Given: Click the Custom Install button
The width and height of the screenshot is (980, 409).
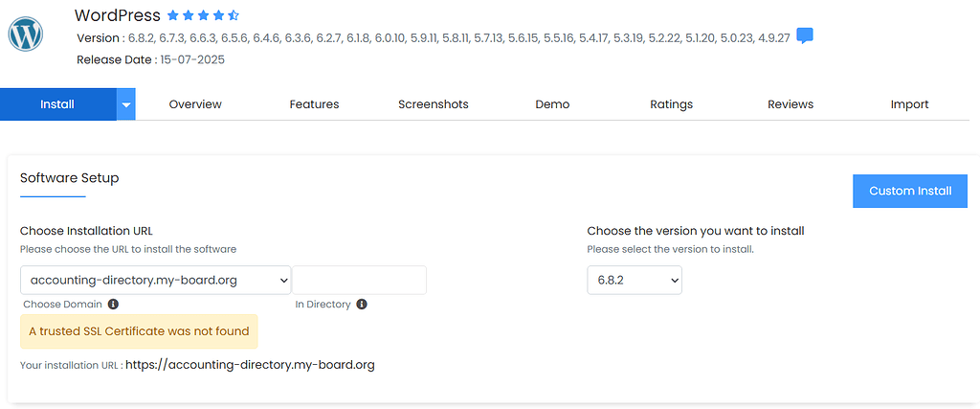Looking at the screenshot, I should coord(910,191).
